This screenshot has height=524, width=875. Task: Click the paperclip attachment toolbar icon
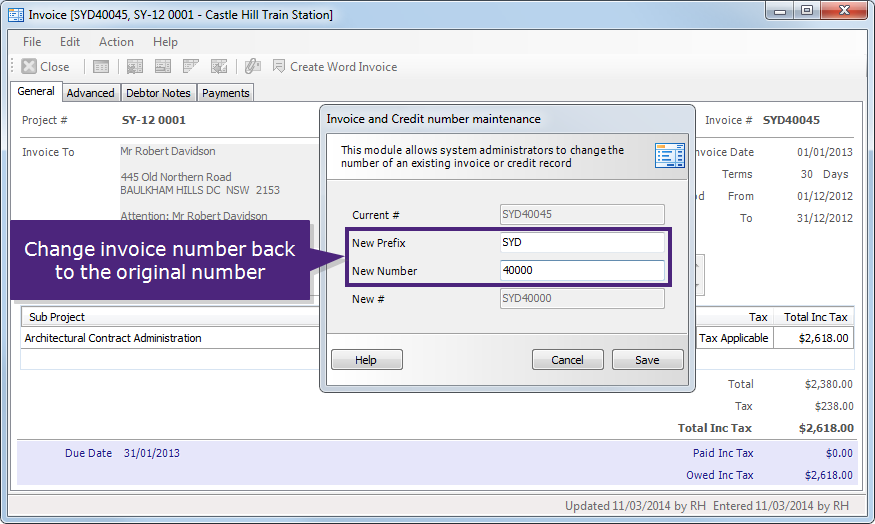[253, 66]
